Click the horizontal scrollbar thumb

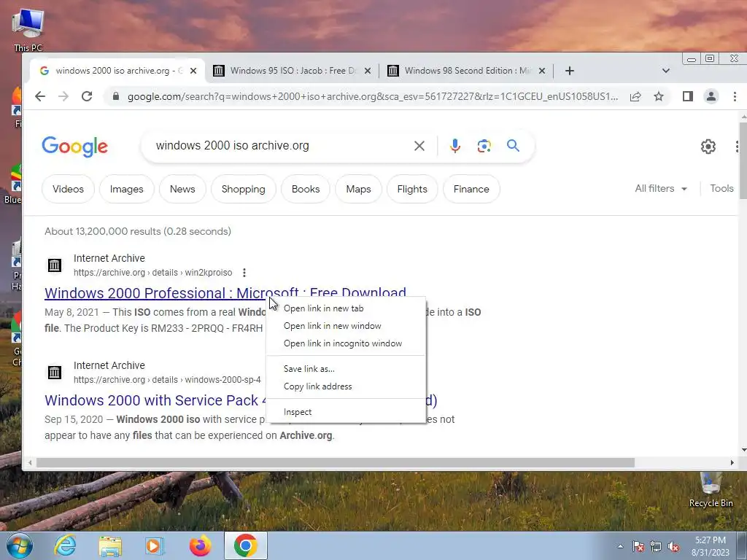coord(336,463)
